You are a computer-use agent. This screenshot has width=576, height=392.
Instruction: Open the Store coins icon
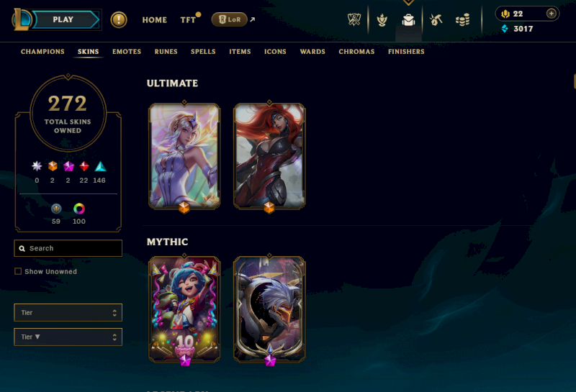pos(462,20)
